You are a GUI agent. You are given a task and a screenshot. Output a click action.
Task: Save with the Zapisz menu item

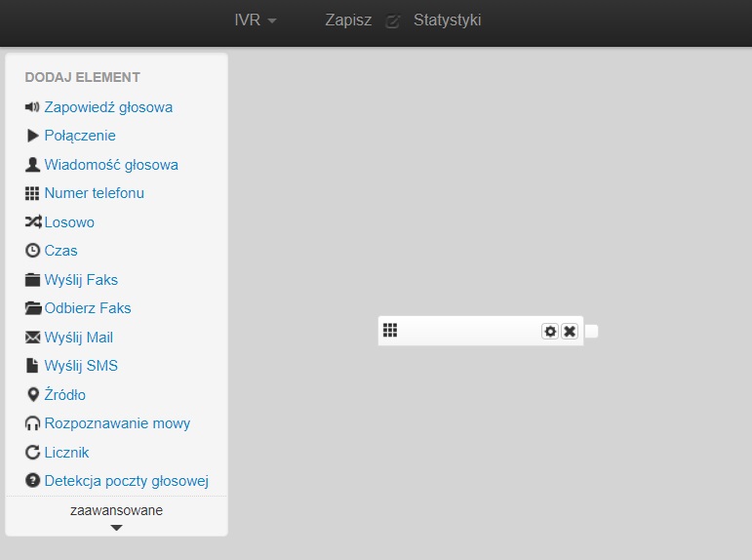coord(348,20)
